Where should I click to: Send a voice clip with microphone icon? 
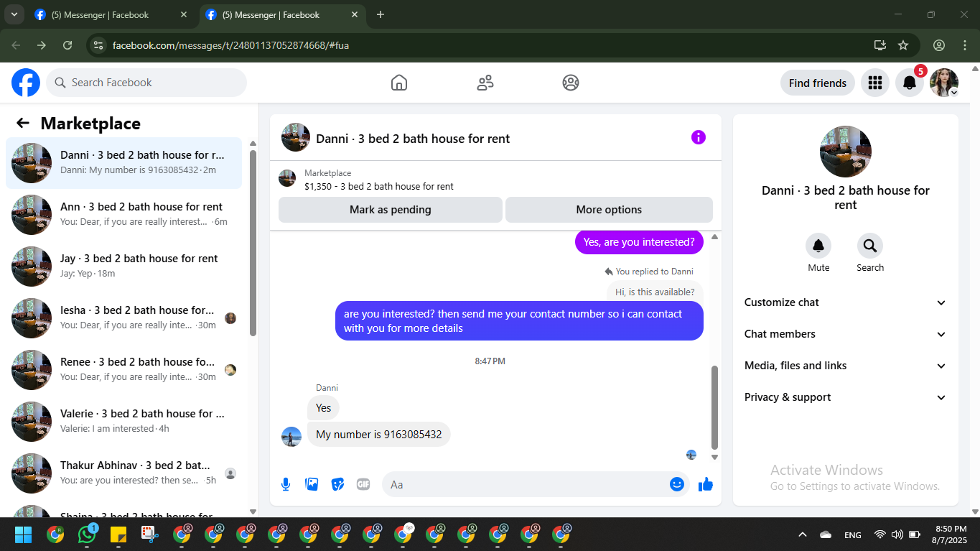click(286, 484)
